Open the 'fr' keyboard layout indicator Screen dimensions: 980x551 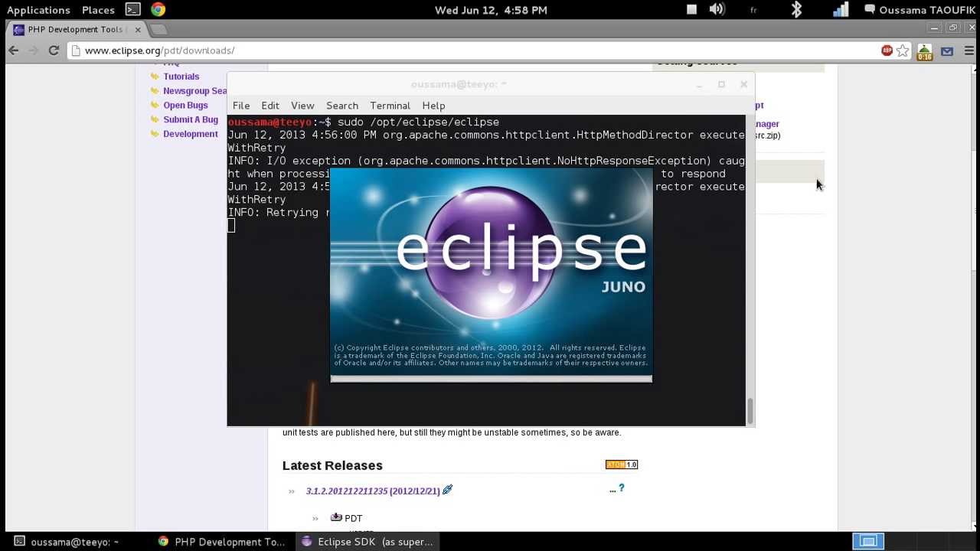click(x=753, y=10)
